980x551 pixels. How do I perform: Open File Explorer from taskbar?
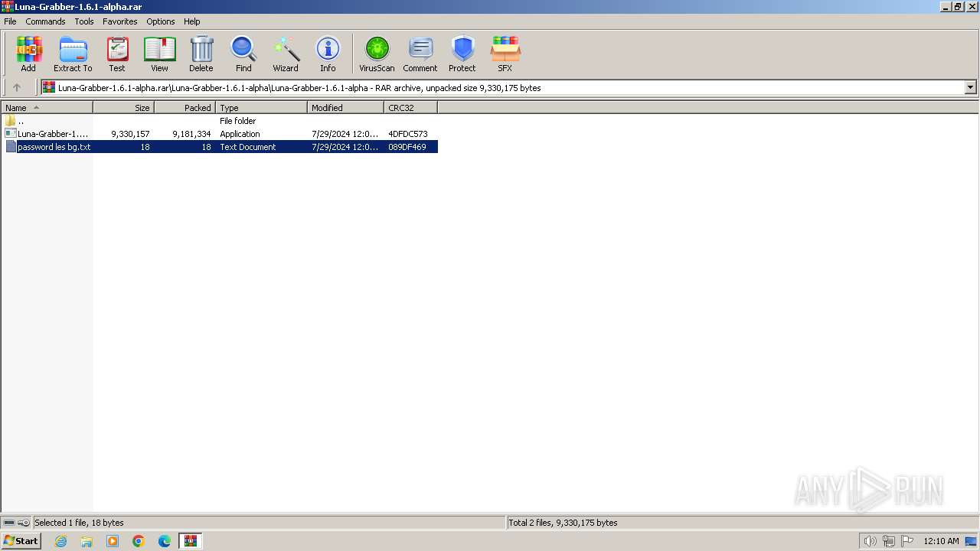[87, 541]
